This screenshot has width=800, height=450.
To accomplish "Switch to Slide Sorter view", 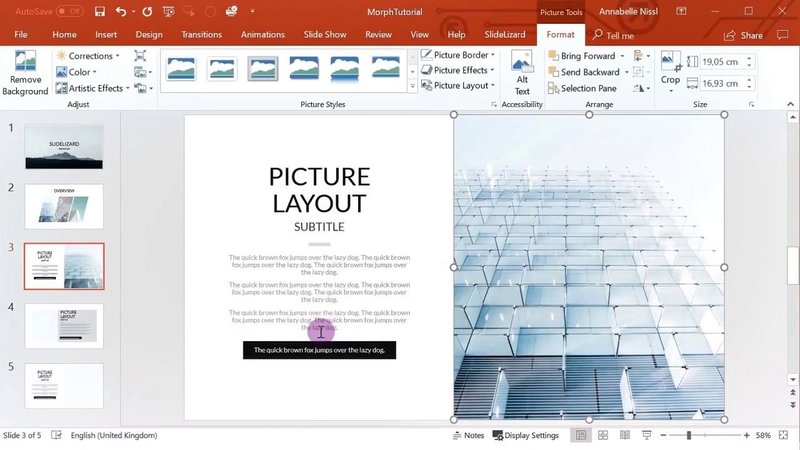I will pos(603,436).
